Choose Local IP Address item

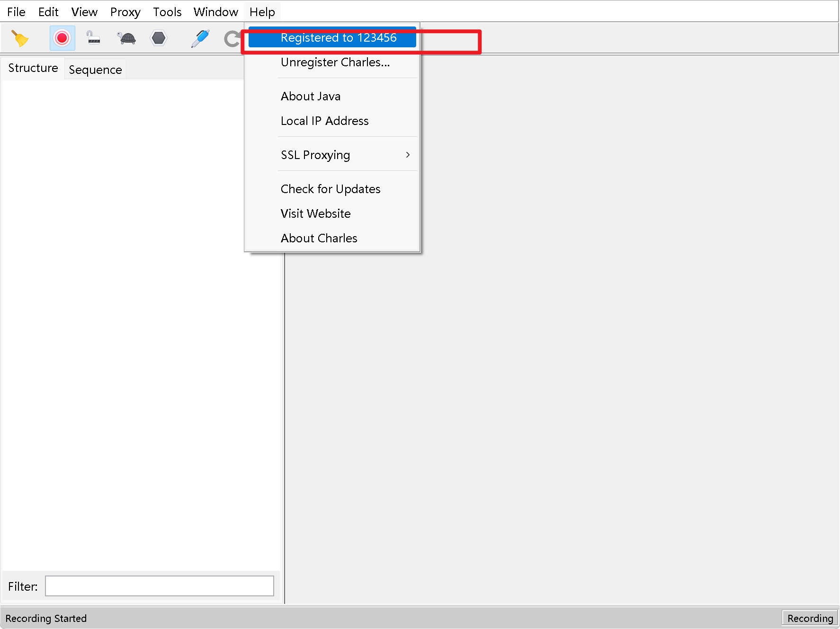pos(332,121)
